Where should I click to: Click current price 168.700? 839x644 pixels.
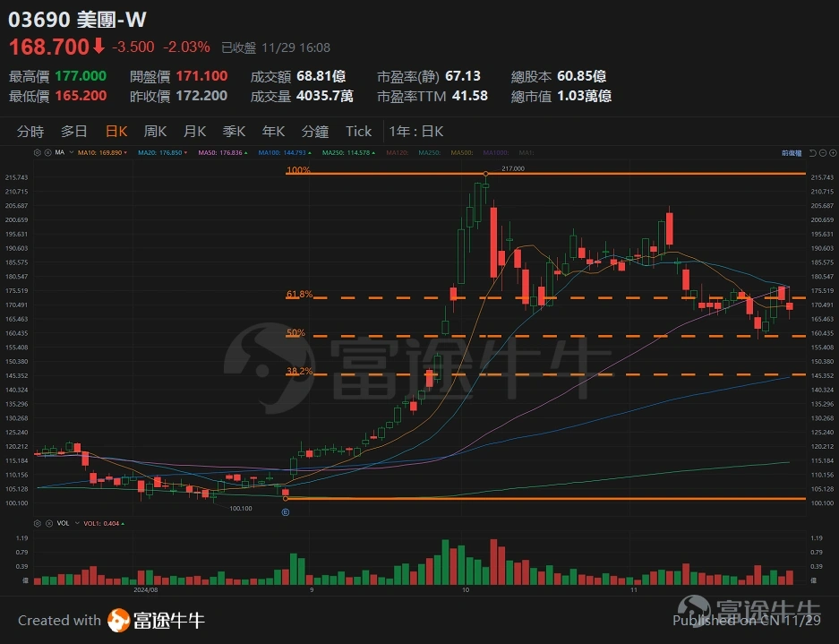48,47
